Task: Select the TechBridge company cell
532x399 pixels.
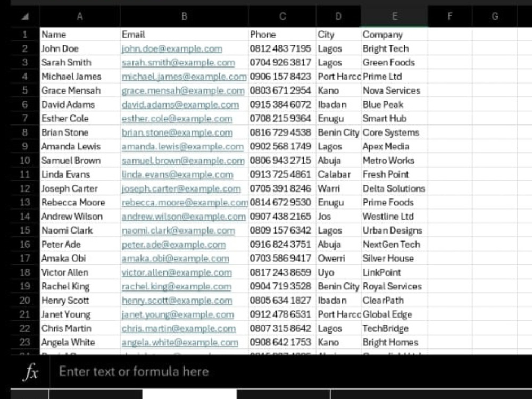Action: (394, 328)
